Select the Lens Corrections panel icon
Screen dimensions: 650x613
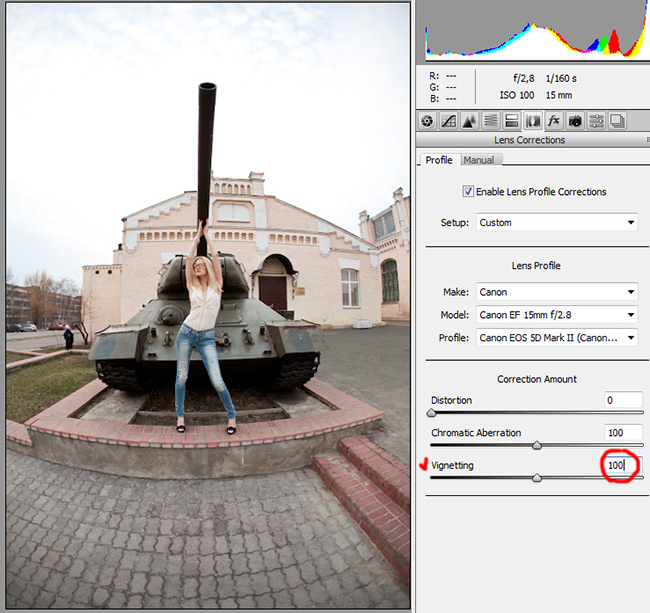coord(532,121)
